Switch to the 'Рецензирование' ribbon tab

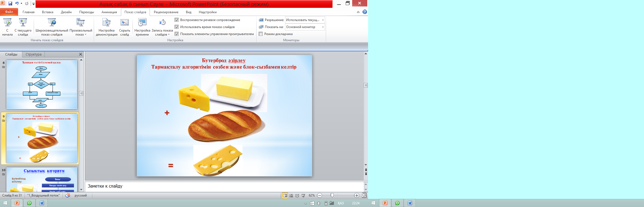point(166,12)
